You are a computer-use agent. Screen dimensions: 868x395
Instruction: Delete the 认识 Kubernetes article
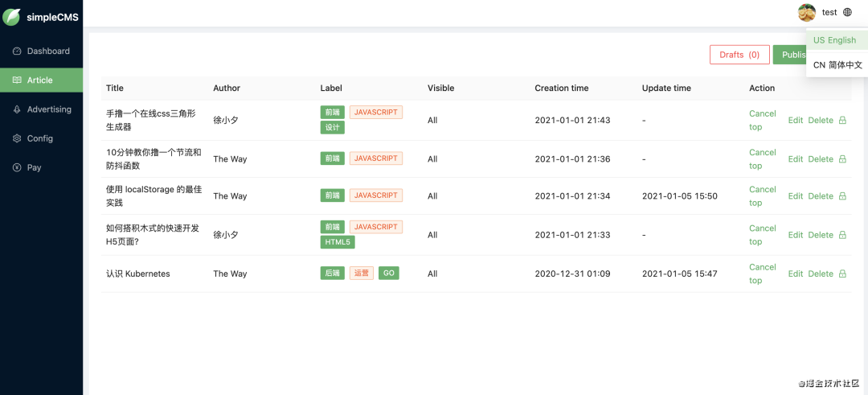[x=821, y=274]
